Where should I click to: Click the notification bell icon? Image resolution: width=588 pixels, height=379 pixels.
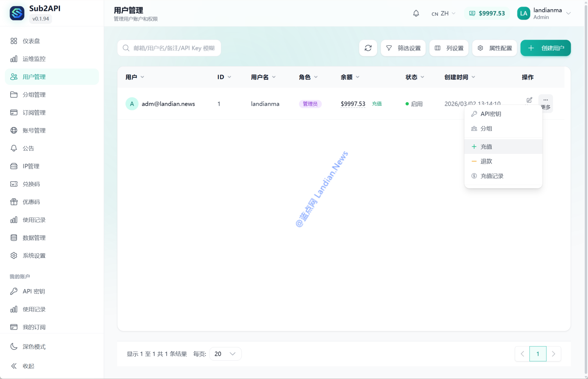coord(416,14)
